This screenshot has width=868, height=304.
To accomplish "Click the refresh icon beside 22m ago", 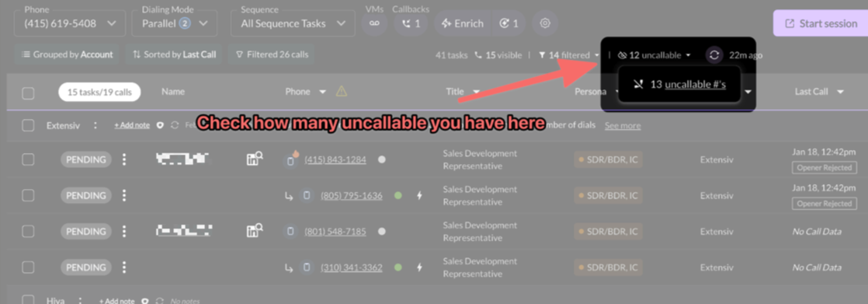I will pyautogui.click(x=714, y=55).
